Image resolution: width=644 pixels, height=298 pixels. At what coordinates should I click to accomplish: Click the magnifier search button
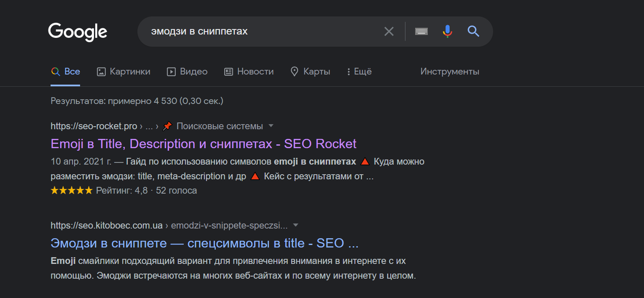click(x=474, y=32)
